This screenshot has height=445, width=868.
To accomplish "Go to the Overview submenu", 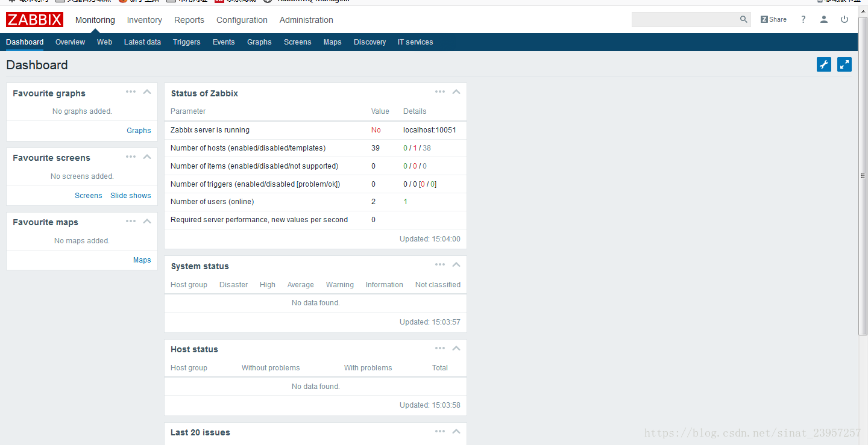I will pos(70,42).
